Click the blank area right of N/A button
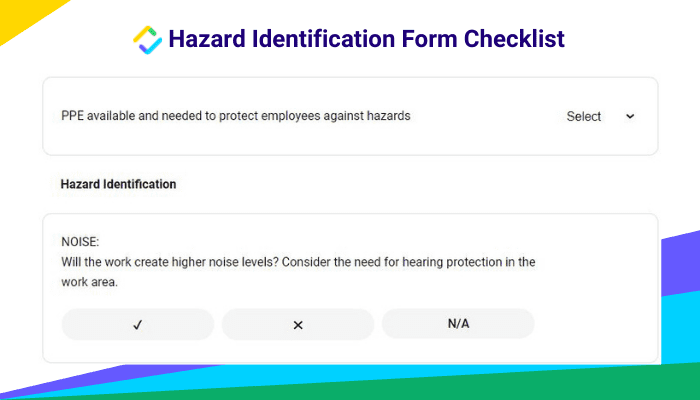This screenshot has height=400, width=700. tap(594, 324)
